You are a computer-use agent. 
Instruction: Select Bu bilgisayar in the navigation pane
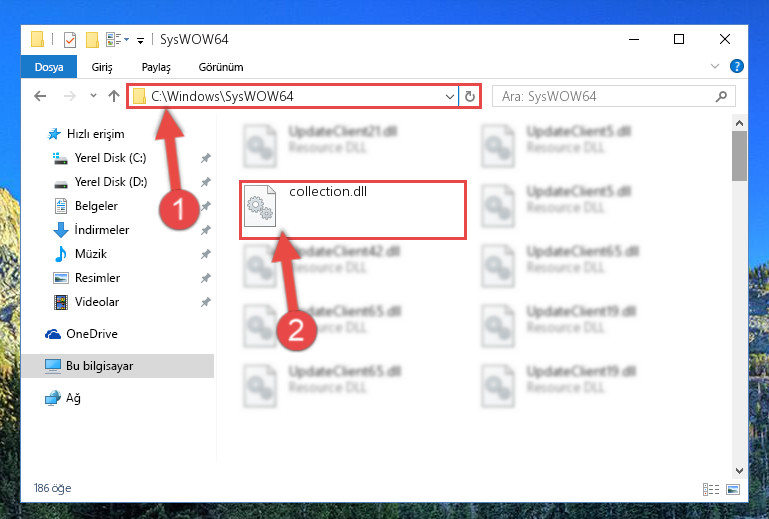point(118,366)
